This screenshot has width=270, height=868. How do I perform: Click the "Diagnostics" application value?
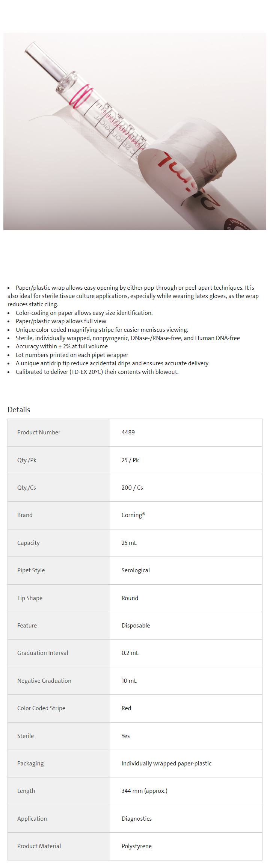point(136,819)
